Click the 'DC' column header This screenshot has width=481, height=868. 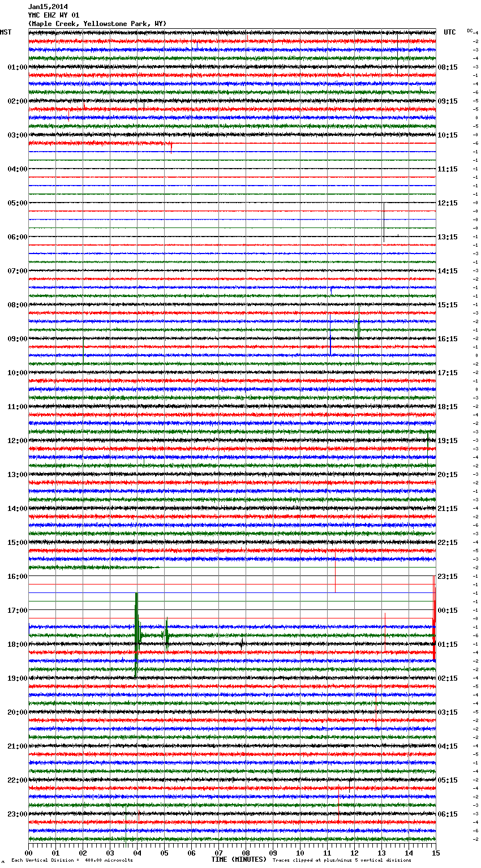click(x=470, y=31)
